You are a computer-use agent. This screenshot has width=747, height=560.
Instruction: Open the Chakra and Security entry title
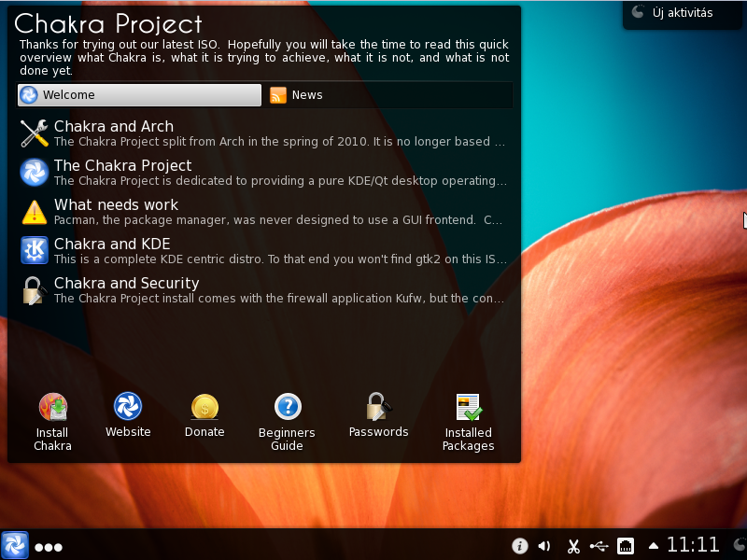coord(127,284)
